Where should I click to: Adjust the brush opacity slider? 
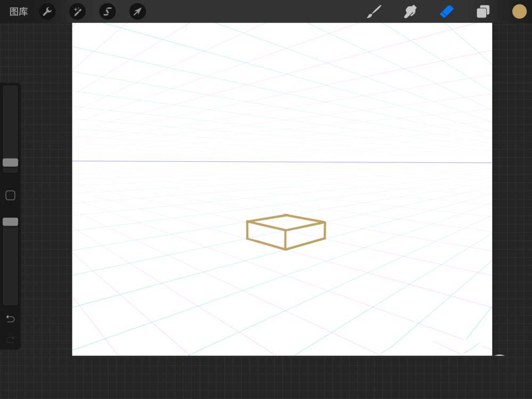pyautogui.click(x=11, y=221)
